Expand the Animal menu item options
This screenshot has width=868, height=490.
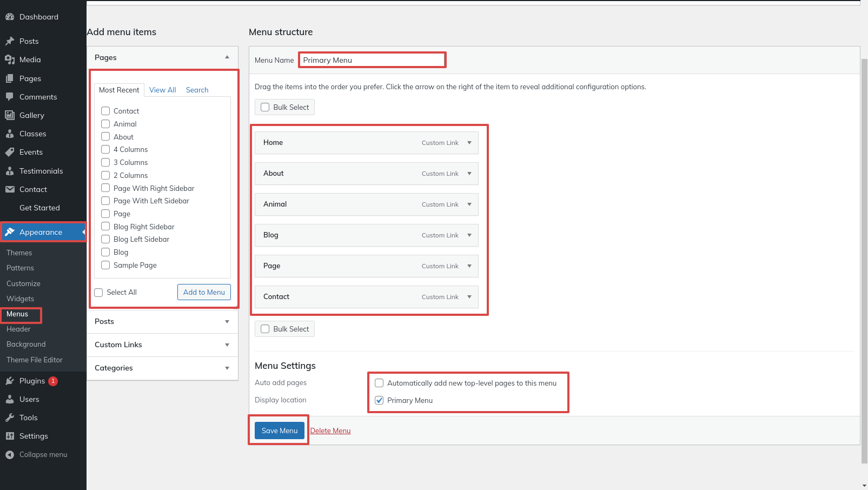pyautogui.click(x=469, y=204)
